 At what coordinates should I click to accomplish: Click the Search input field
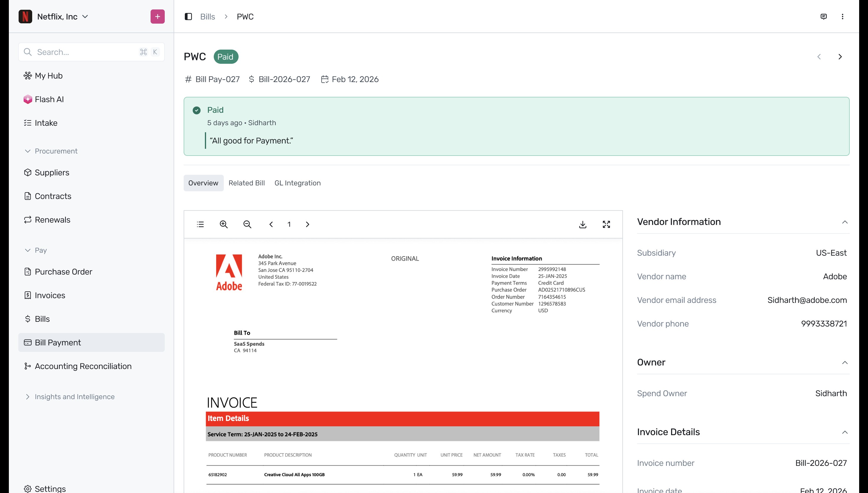click(x=92, y=52)
